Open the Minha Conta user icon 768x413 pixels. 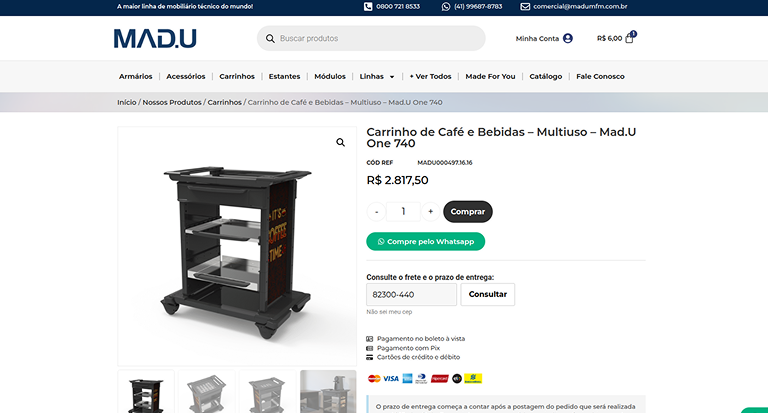pos(568,38)
